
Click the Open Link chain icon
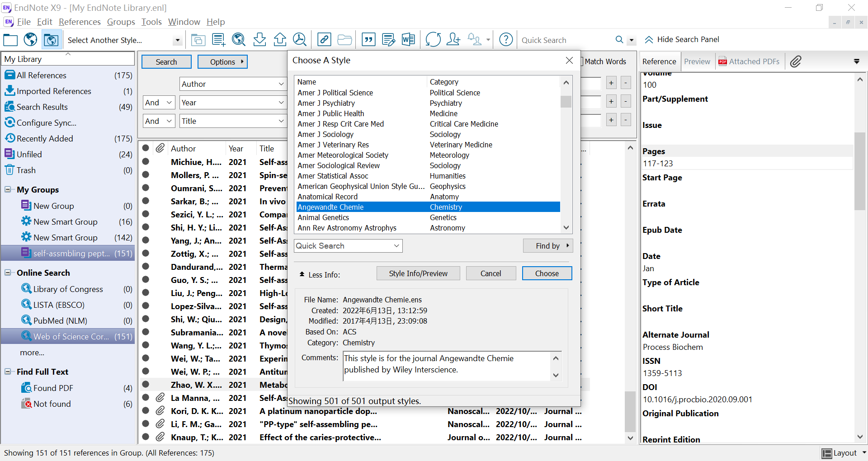[x=324, y=40]
